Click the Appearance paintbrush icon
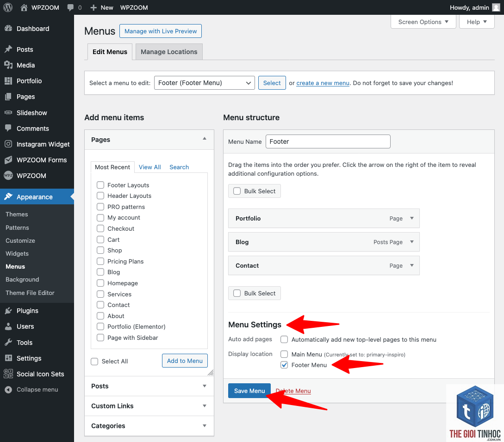 (x=8, y=196)
